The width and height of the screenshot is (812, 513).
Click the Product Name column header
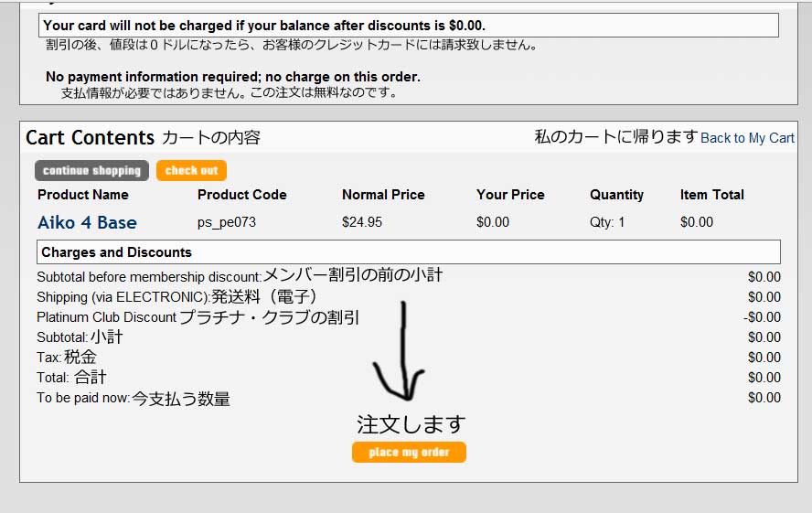[83, 195]
